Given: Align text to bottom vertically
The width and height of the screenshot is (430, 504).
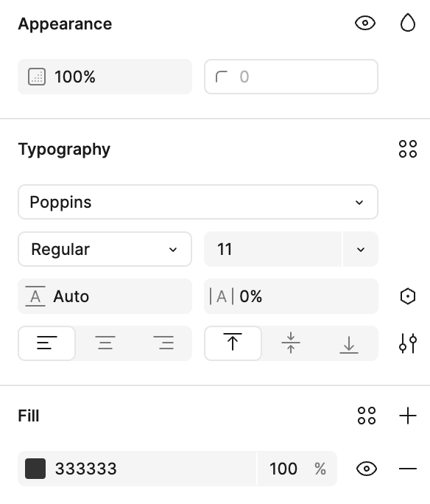Looking at the screenshot, I should tap(349, 343).
